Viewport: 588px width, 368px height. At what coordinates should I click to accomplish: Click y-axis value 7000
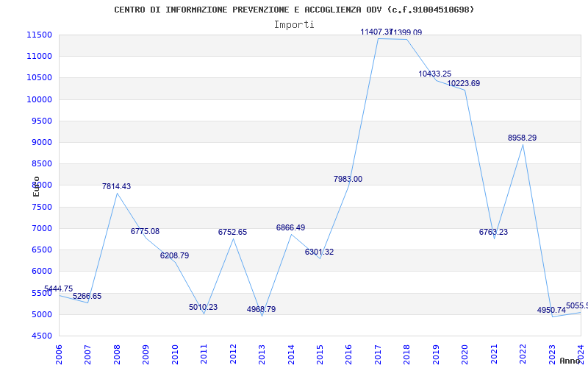pos(42,228)
